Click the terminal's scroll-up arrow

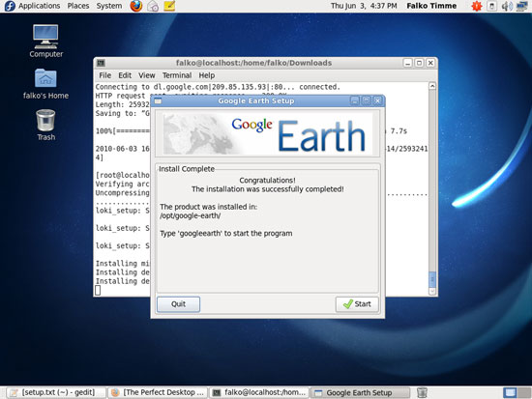click(432, 86)
